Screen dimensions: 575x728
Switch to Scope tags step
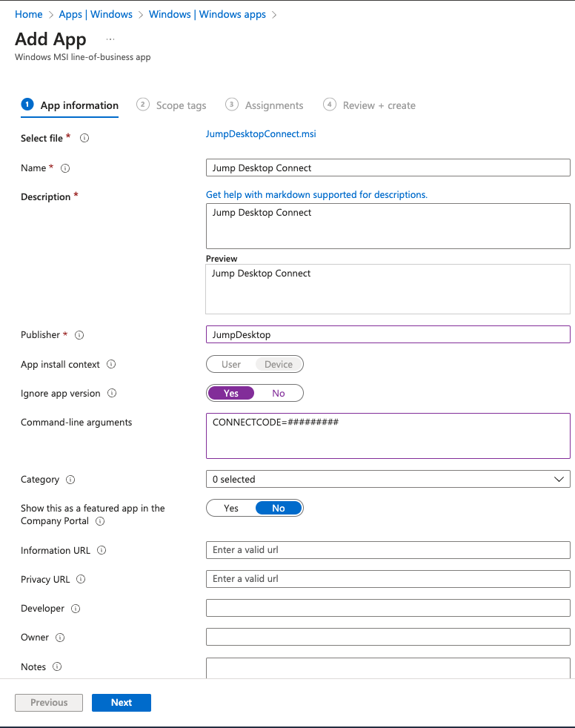(171, 105)
